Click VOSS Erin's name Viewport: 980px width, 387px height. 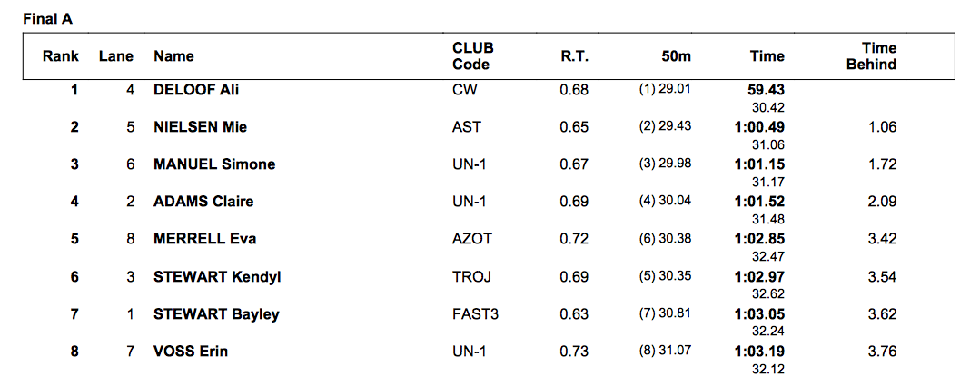(191, 352)
